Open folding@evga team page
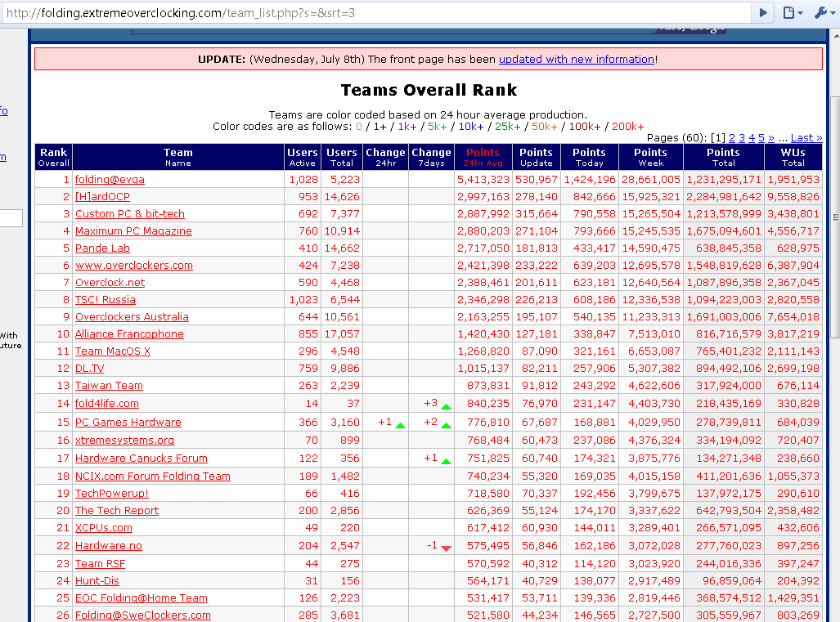 (x=110, y=180)
